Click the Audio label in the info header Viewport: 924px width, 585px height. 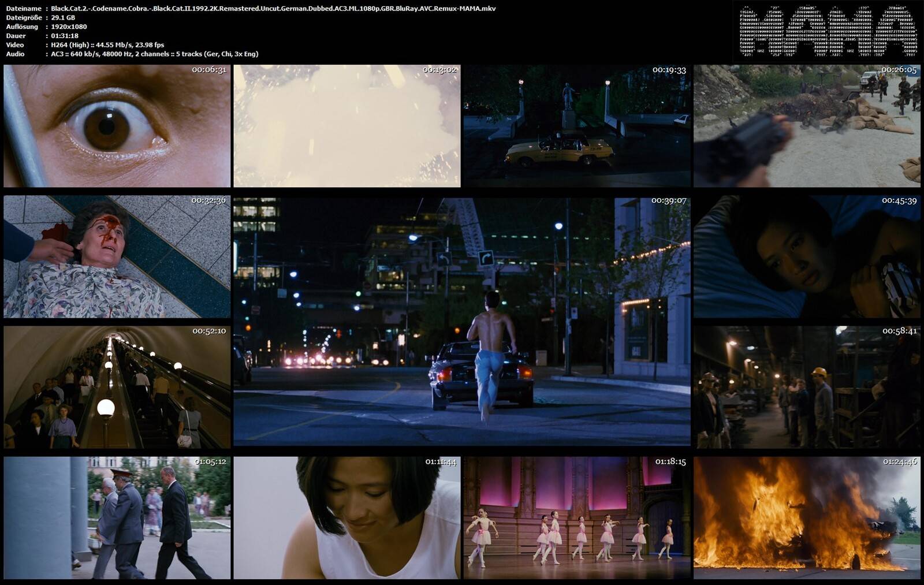[x=15, y=54]
